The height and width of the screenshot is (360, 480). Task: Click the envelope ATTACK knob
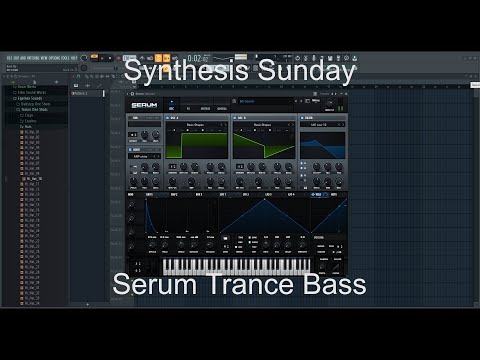click(x=152, y=245)
